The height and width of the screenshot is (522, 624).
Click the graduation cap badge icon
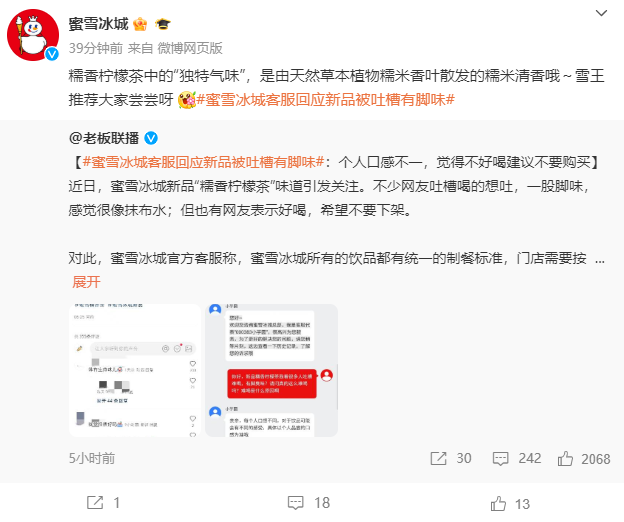tap(163, 24)
